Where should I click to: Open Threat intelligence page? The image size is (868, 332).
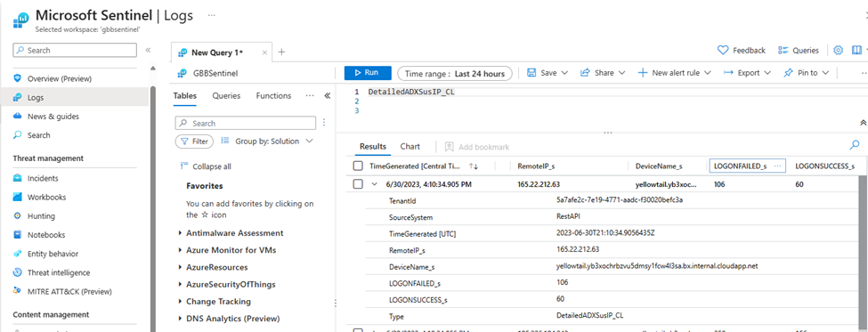pyautogui.click(x=59, y=272)
